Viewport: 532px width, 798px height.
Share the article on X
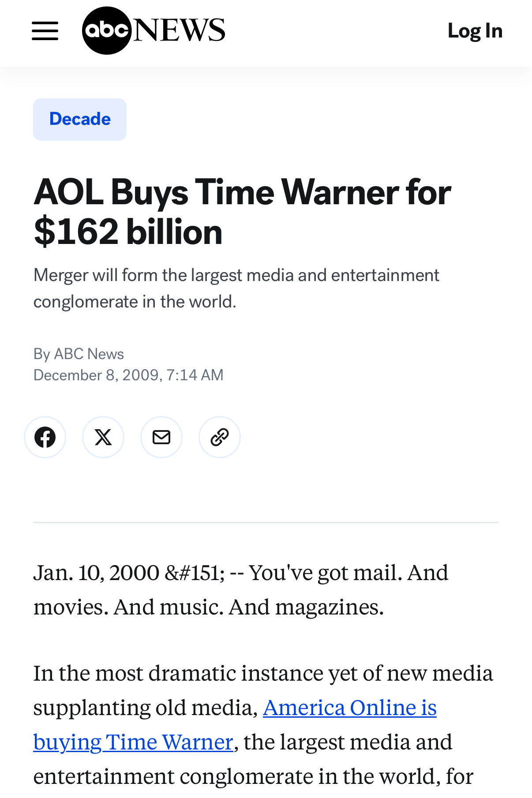103,437
